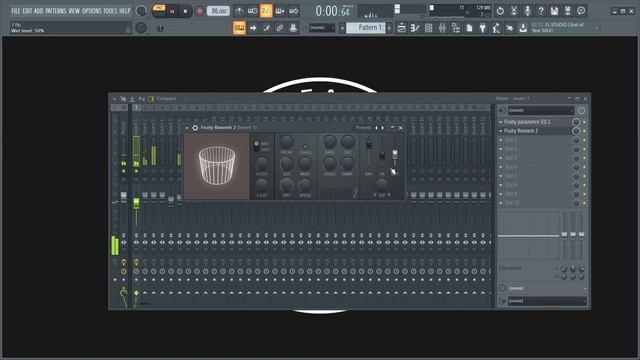Open the OPTIONS menu

pyautogui.click(x=91, y=11)
